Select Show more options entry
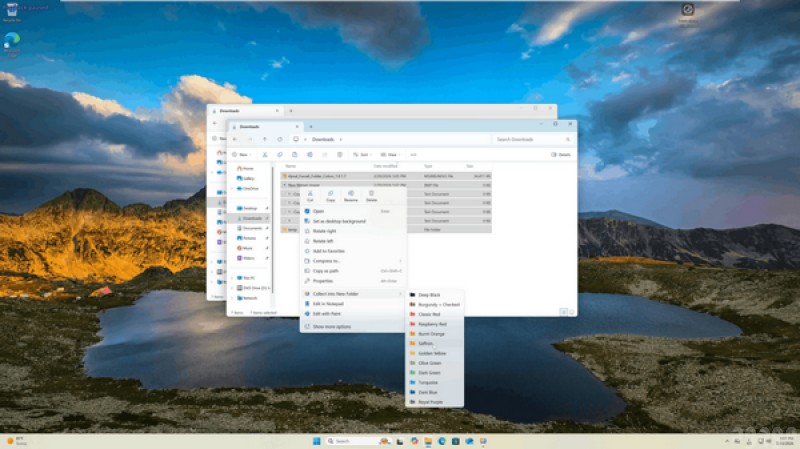 (331, 327)
